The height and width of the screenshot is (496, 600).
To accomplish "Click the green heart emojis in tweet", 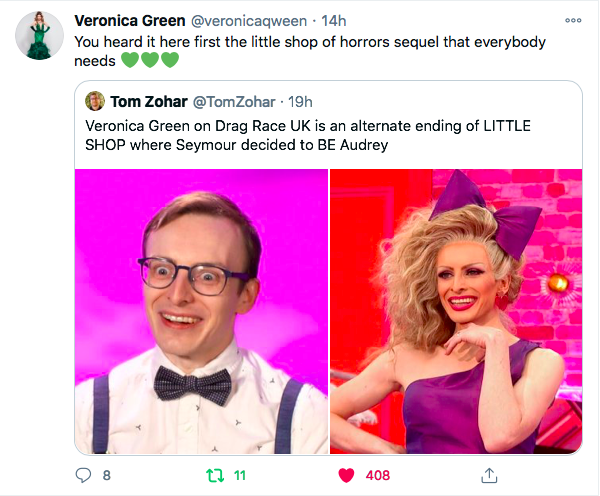I will [x=150, y=60].
